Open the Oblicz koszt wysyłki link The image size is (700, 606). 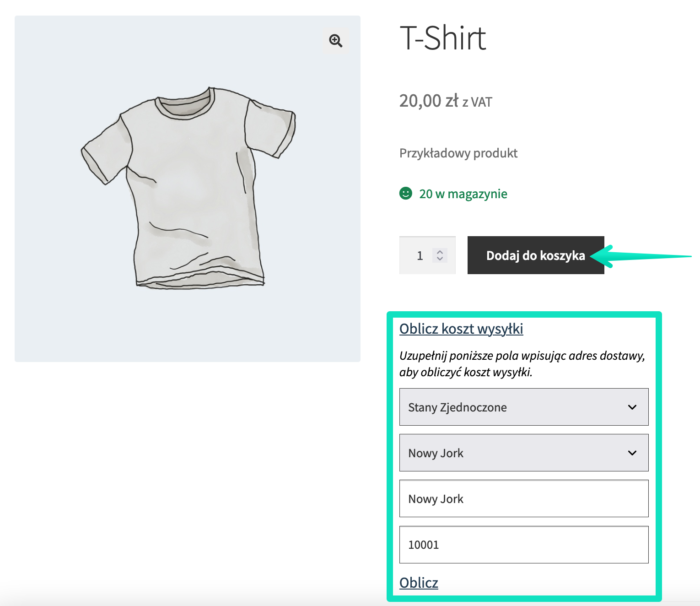[x=461, y=329]
